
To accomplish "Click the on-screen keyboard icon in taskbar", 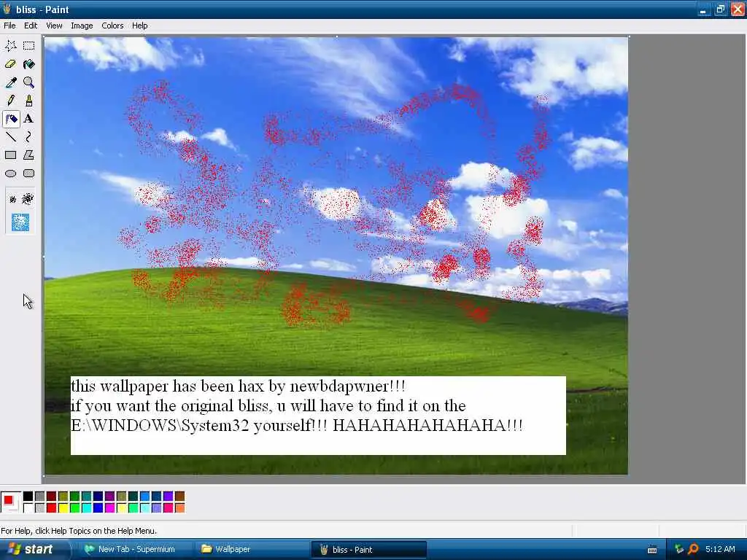I will [x=653, y=550].
